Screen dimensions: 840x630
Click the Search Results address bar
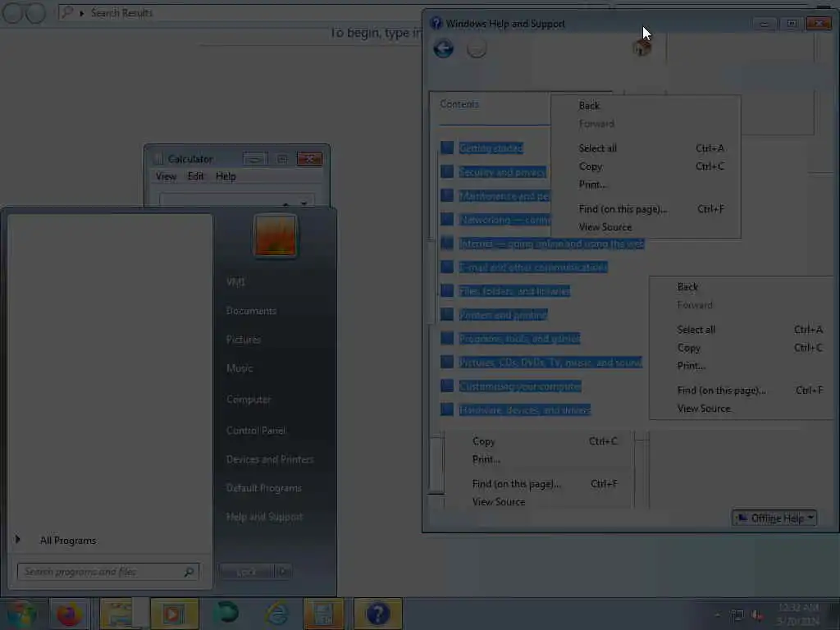(332, 11)
